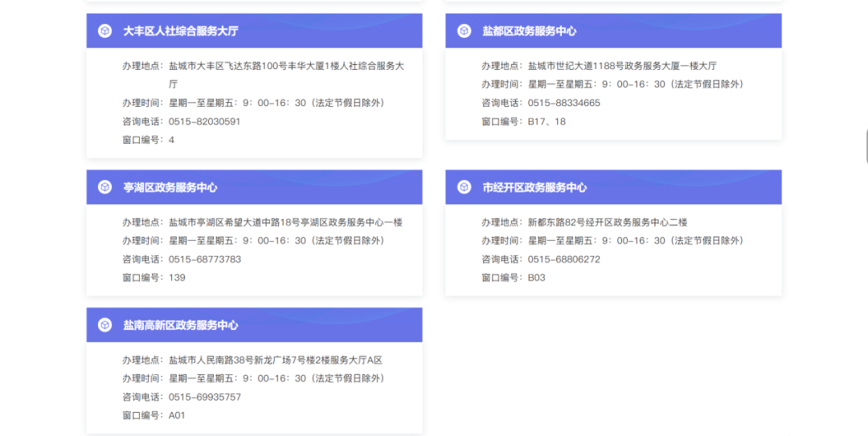The width and height of the screenshot is (868, 436).
Task: Click window number B17、18
Action: click(547, 122)
